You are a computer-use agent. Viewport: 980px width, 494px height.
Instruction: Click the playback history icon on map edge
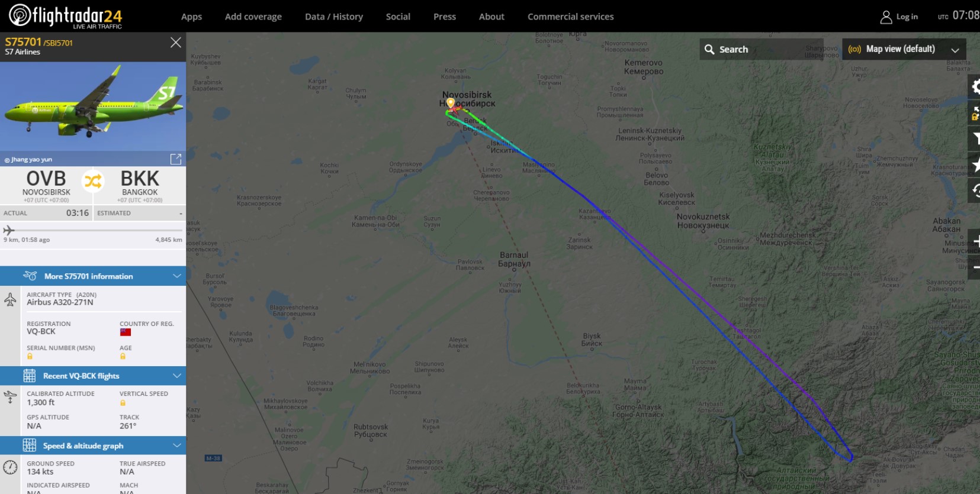pyautogui.click(x=975, y=191)
